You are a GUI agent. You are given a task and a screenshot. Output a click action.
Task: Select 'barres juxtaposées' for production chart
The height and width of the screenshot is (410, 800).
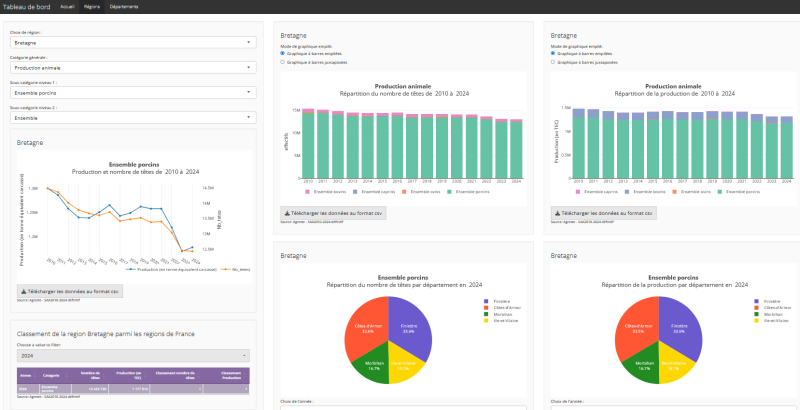[x=554, y=62]
